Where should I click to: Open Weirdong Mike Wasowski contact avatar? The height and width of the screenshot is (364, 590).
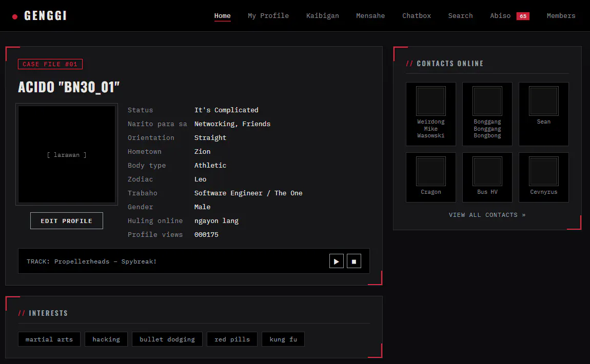pos(431,101)
